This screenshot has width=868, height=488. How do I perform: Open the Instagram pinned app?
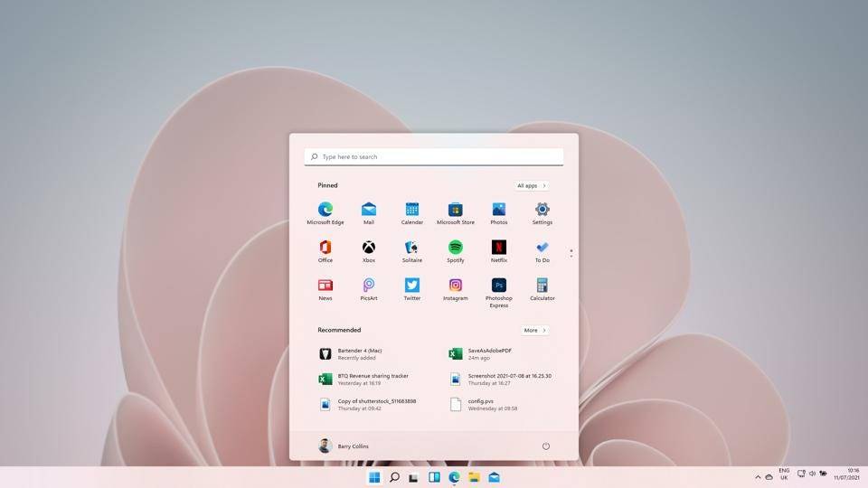click(x=456, y=286)
